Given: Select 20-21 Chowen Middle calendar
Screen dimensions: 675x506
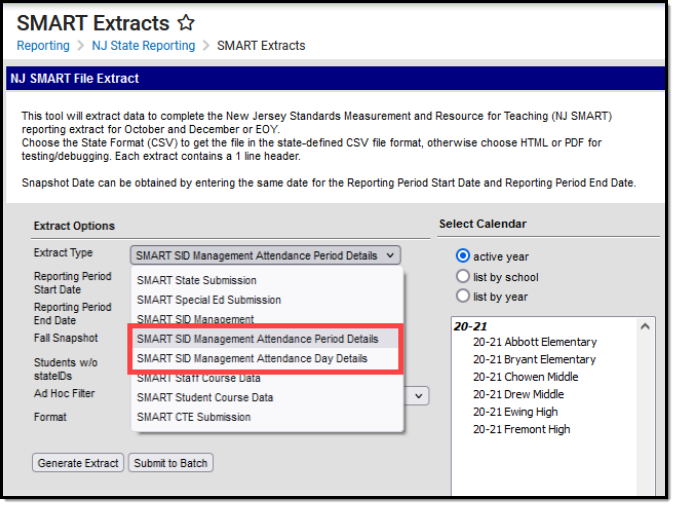Looking at the screenshot, I should pos(526,377).
